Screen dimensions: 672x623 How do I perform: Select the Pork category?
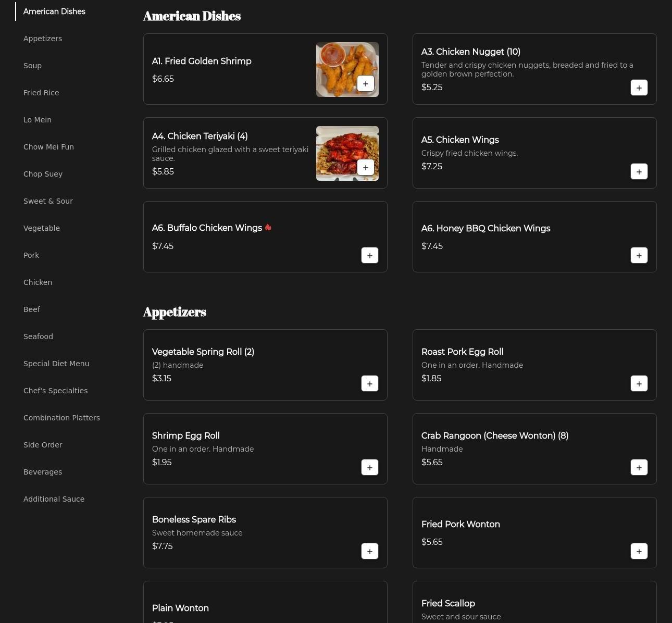[31, 255]
